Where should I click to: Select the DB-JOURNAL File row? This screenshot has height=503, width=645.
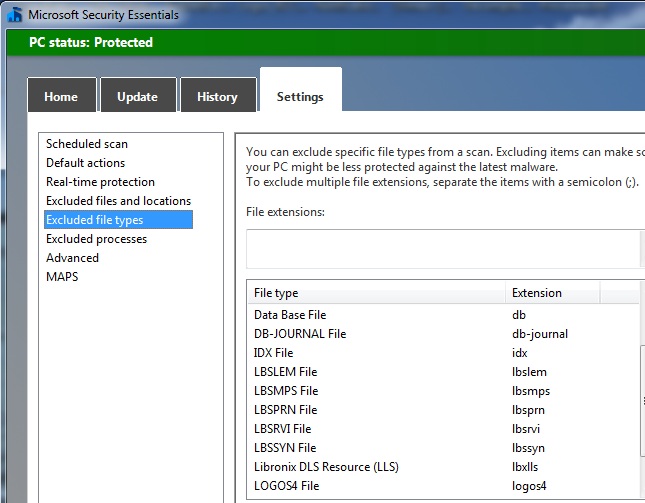pyautogui.click(x=443, y=334)
